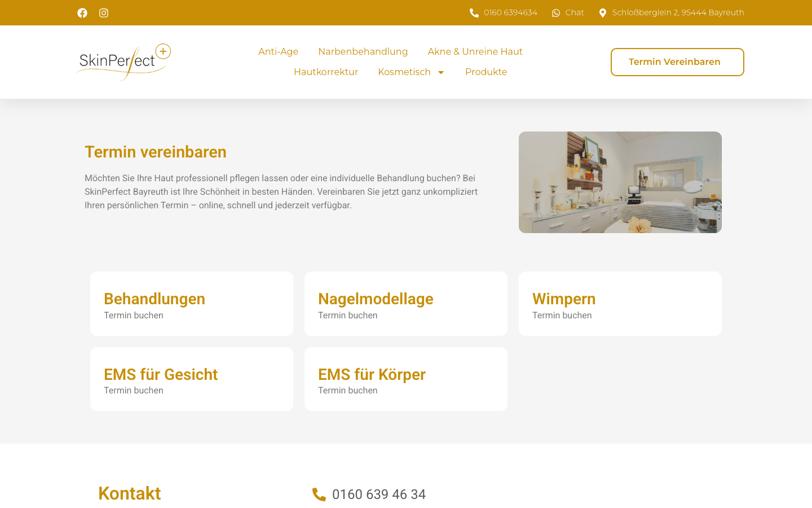The image size is (812, 508).
Task: Expand the Kosmetisch dropdown arrow
Action: 441,72
